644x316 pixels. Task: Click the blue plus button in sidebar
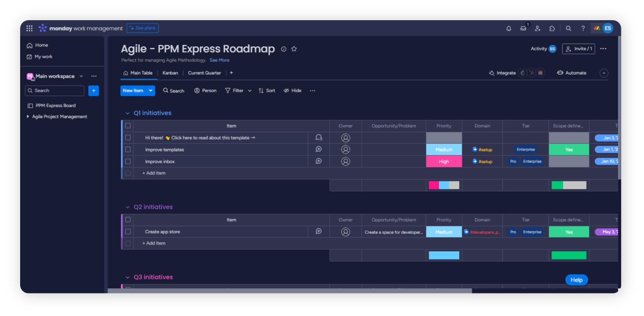coord(94,91)
